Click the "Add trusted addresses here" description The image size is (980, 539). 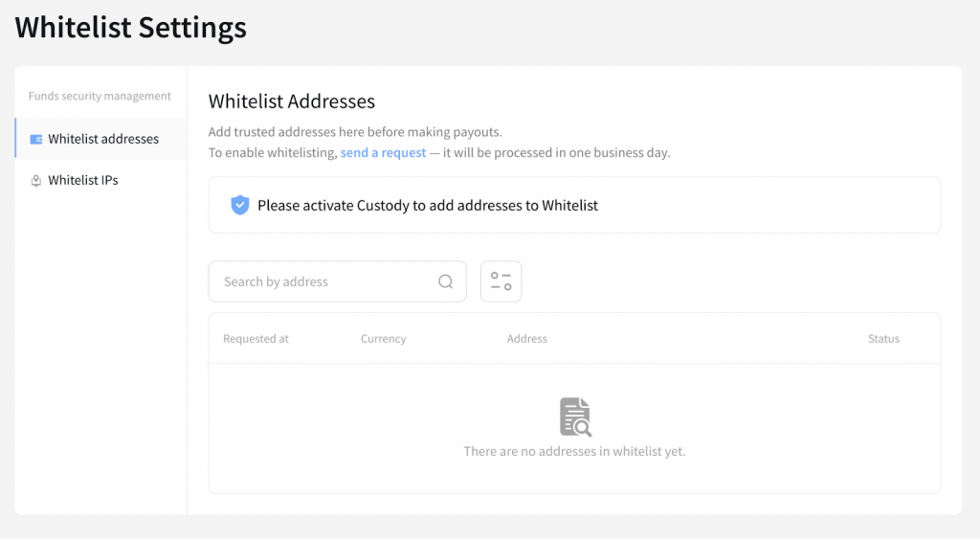click(355, 132)
